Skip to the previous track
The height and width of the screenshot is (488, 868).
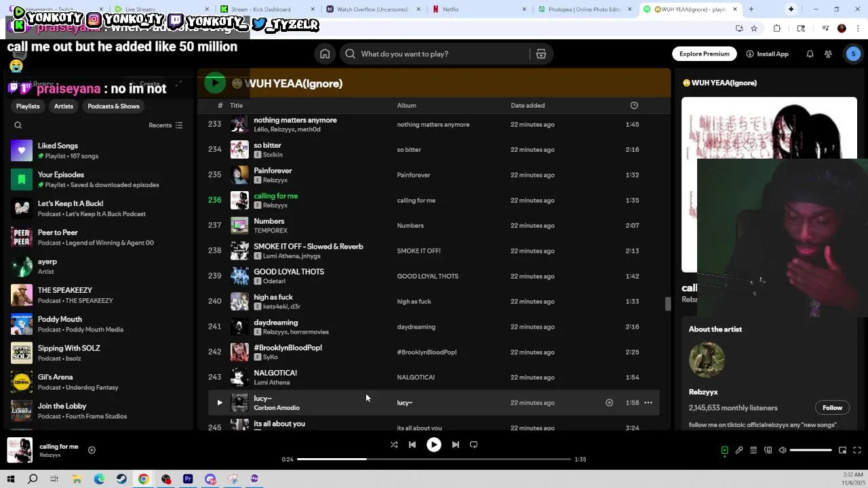coord(412,445)
